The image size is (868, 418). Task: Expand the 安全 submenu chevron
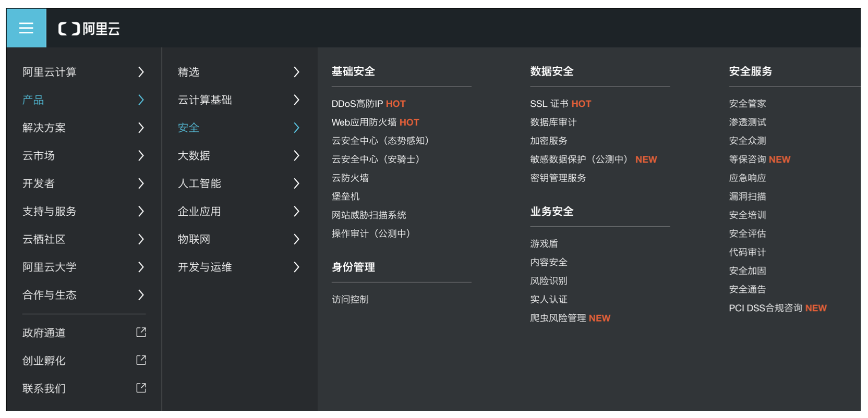point(296,128)
